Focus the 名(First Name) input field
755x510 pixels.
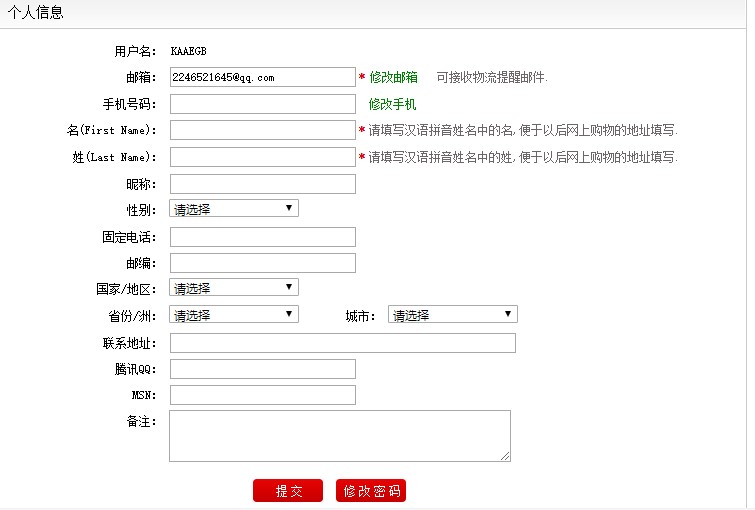(x=262, y=130)
